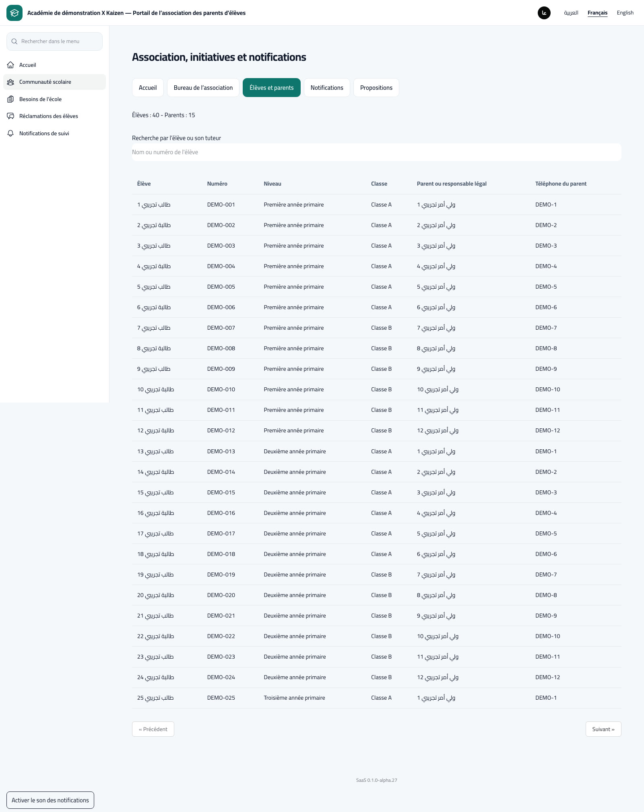Click the house icon beside Accueil

(11, 65)
